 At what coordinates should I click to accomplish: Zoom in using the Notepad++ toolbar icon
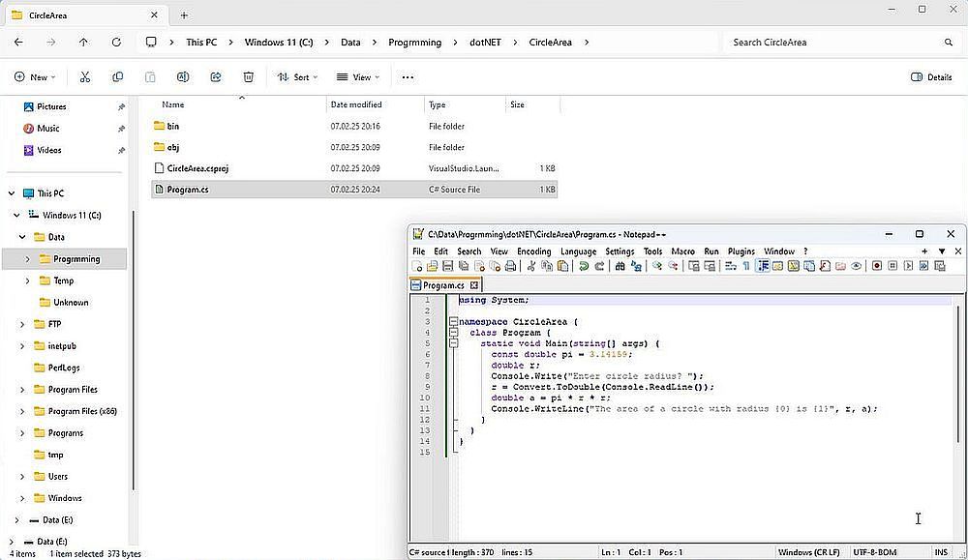point(657,266)
